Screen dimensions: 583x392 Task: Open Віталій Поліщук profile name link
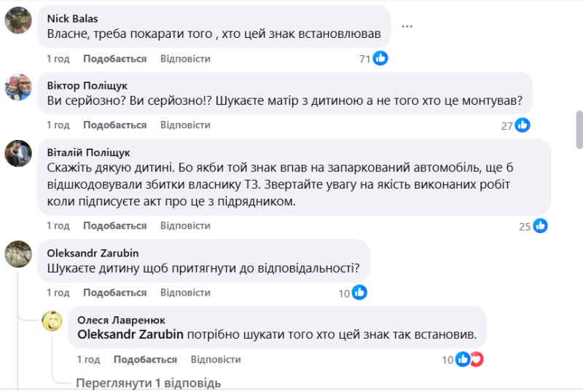[x=88, y=152]
